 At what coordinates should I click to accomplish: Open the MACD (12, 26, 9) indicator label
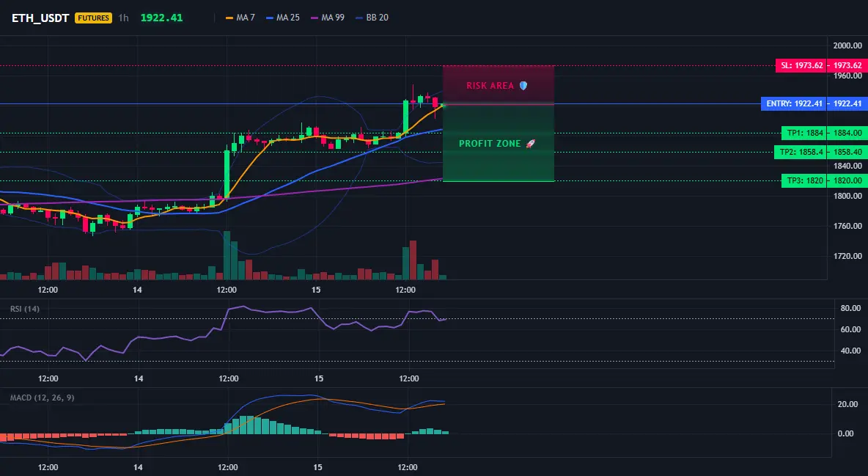pos(42,398)
